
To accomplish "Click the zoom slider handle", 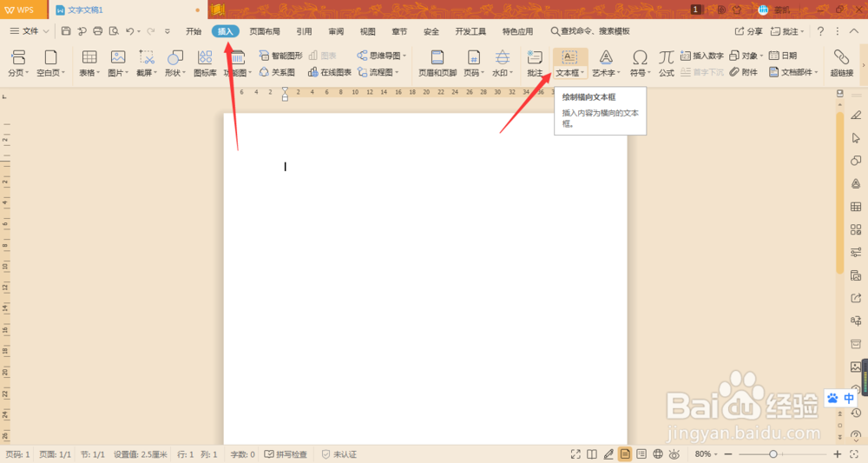I will 773,454.
